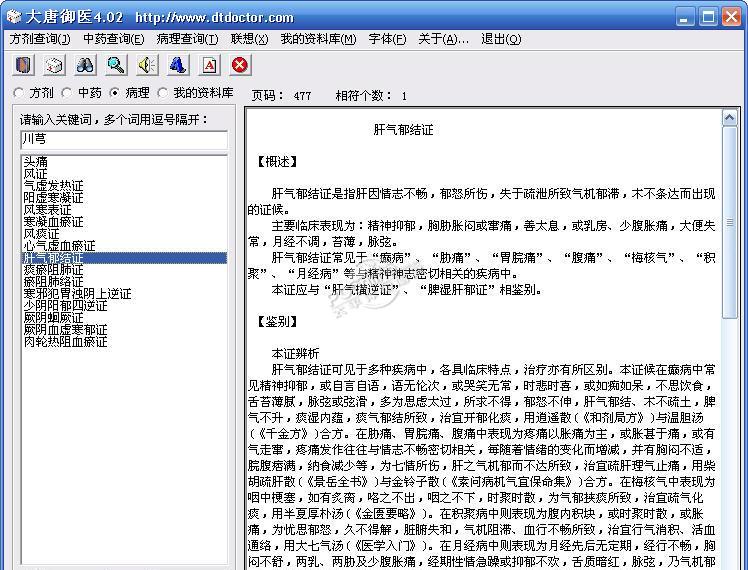This screenshot has height=570, width=748.
Task: Click the vertical scrollbar thumb of the text pane
Action: coord(729,222)
